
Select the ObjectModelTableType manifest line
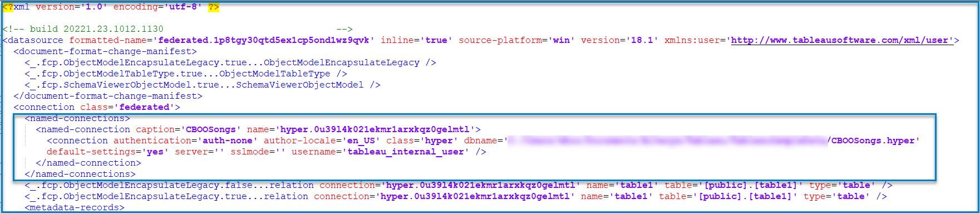pyautogui.click(x=186, y=74)
